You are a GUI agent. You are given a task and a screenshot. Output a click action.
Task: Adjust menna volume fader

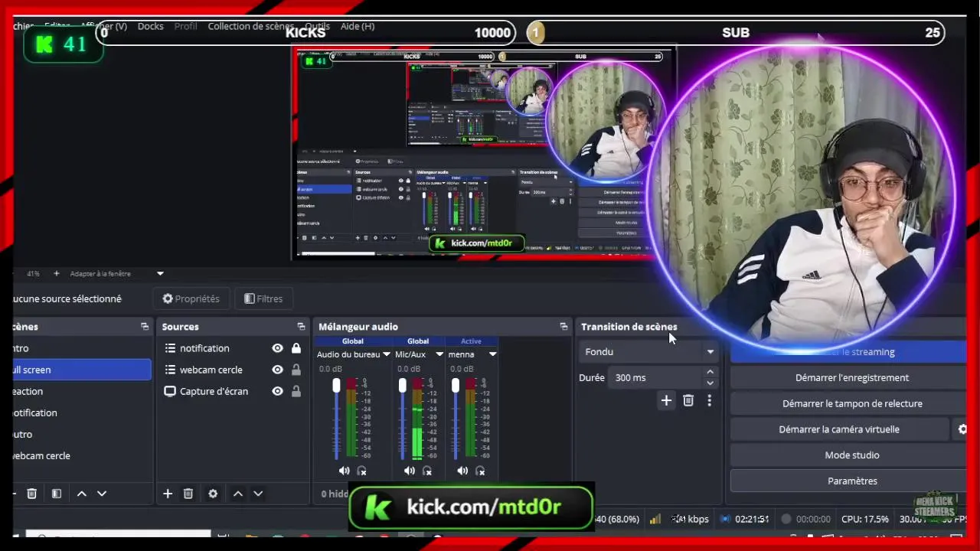click(x=456, y=386)
